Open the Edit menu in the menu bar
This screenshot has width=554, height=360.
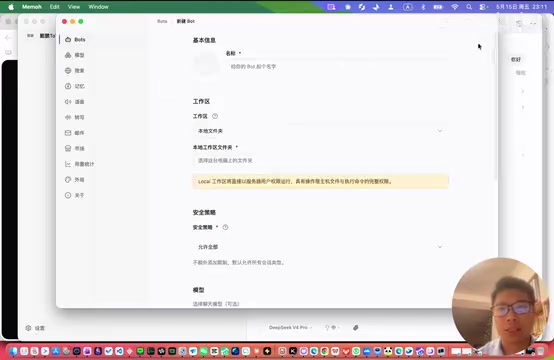(x=54, y=7)
